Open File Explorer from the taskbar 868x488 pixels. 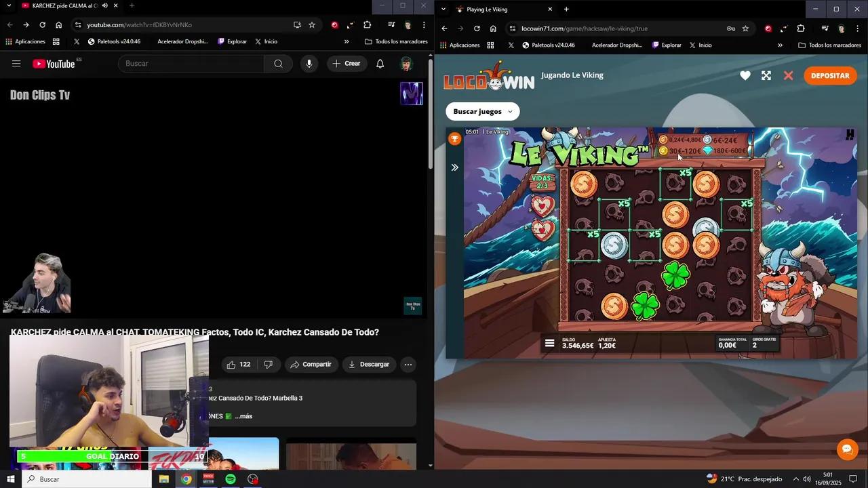click(x=164, y=479)
